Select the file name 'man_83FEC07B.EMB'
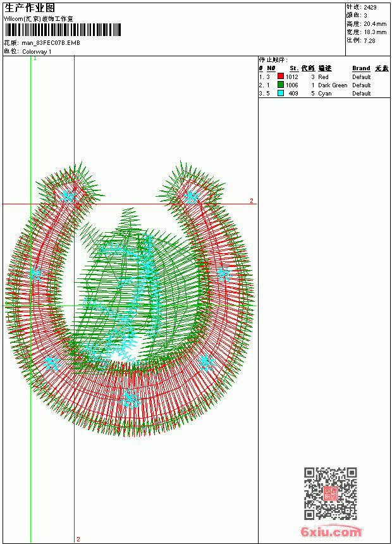 [51, 42]
